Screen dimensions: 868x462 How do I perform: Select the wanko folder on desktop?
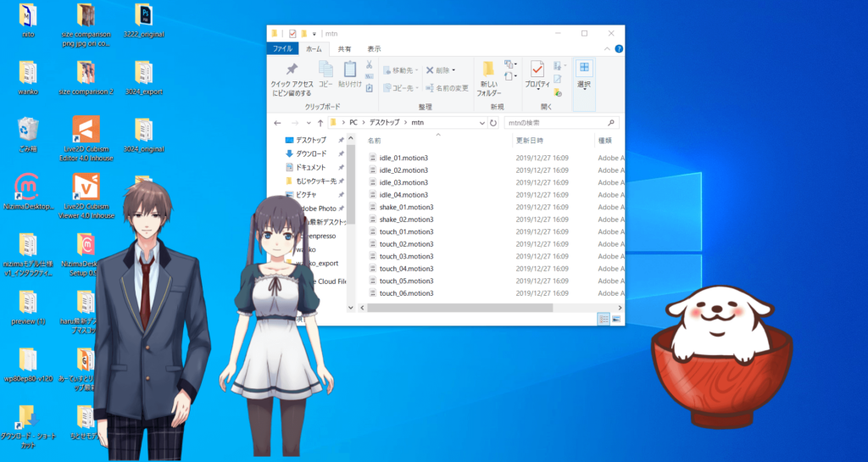pyautogui.click(x=28, y=77)
